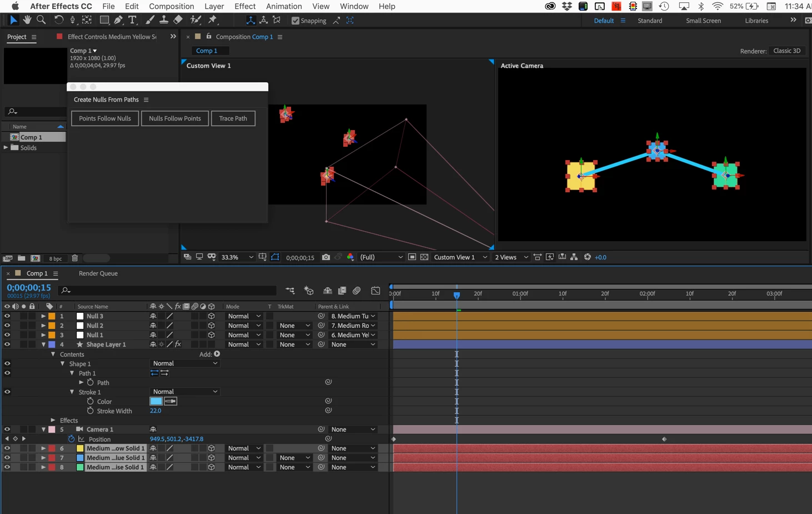The height and width of the screenshot is (514, 812).
Task: Switch to the Small Screen workspace
Action: point(703,21)
